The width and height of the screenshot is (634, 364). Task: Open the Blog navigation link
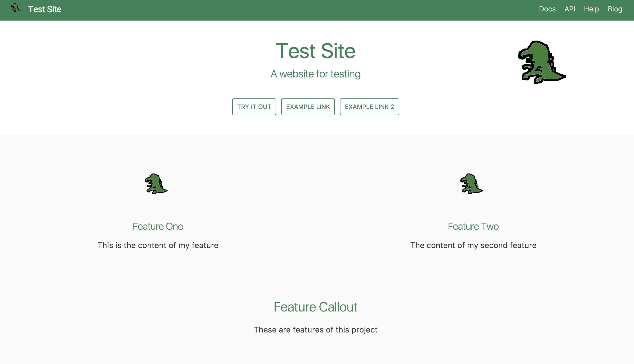click(615, 9)
